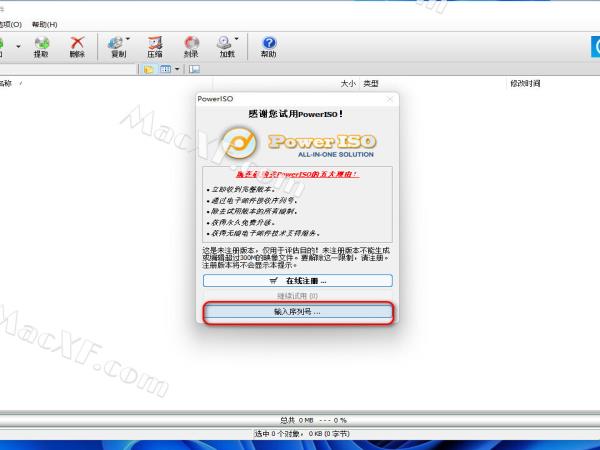600x450 pixels.
Task: Click the yellow folder icon in the address row
Action: click(x=148, y=69)
